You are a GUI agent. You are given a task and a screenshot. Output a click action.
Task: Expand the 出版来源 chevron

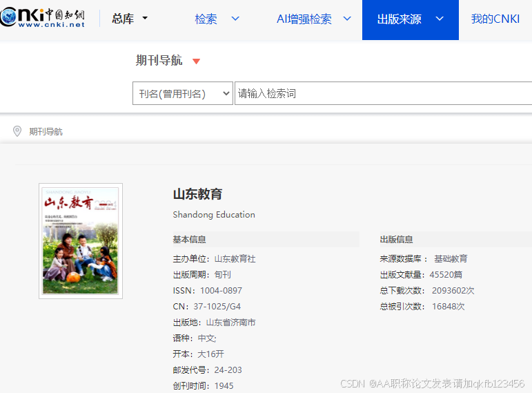coord(440,19)
